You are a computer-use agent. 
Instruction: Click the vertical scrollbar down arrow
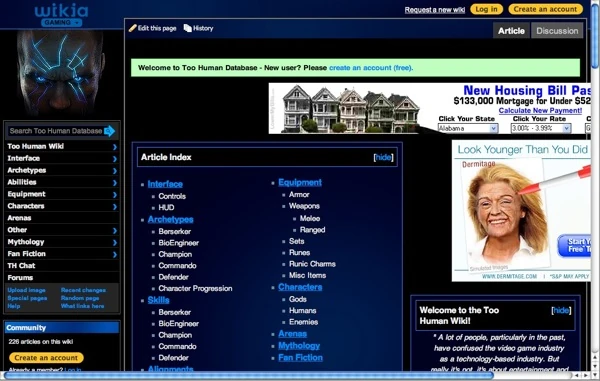point(595,376)
